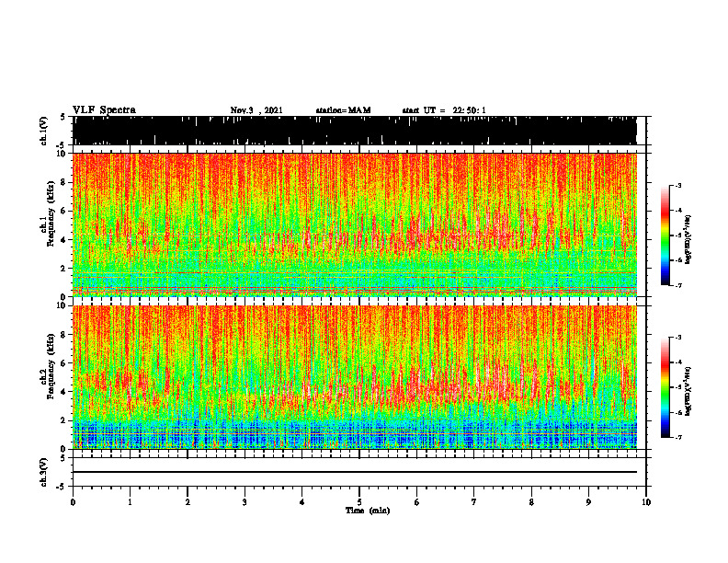Click the "start UT = 22:50: 1" text
Screen dimensions: 728x563
click(444, 110)
